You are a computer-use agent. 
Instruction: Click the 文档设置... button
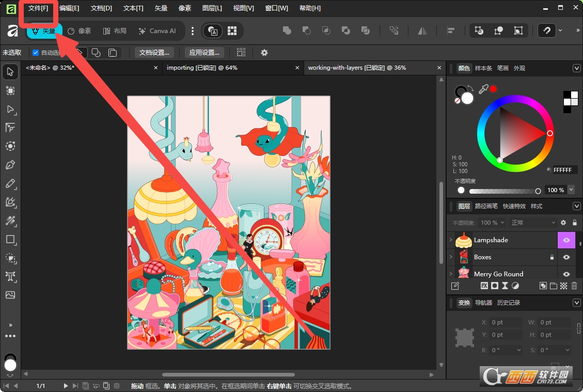[154, 53]
